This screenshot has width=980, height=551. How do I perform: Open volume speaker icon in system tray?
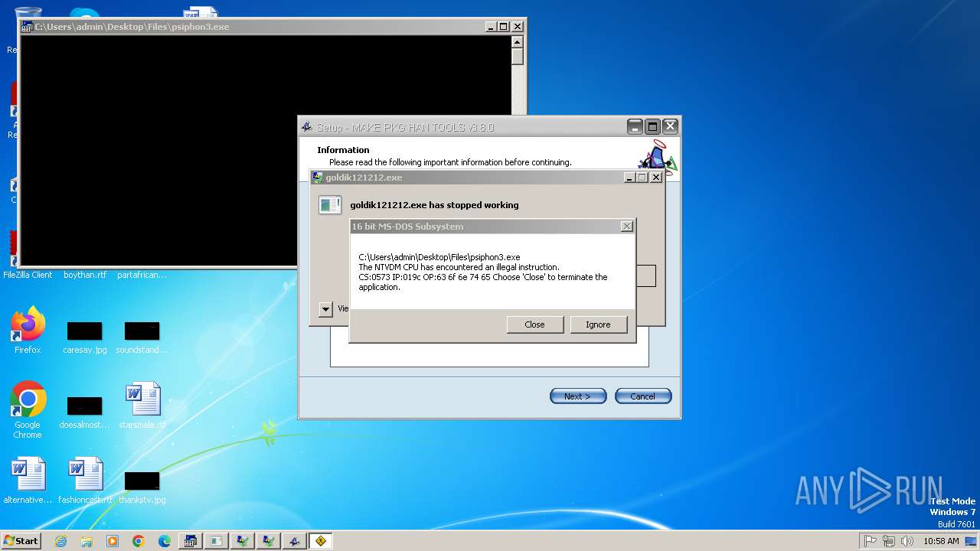(x=907, y=541)
